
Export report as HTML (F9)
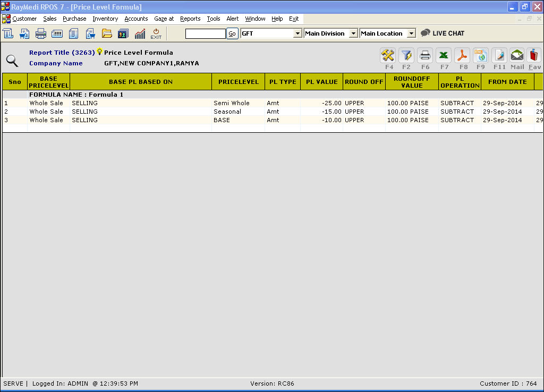[481, 55]
